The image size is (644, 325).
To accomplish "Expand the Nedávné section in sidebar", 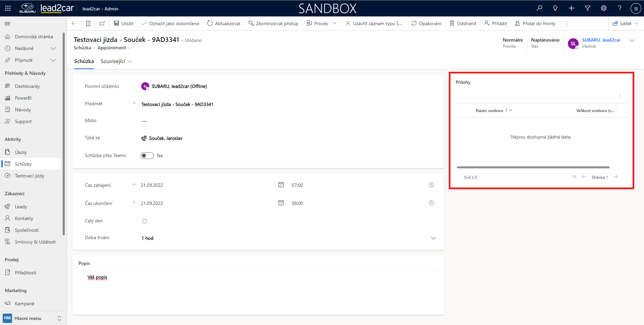I will (53, 48).
